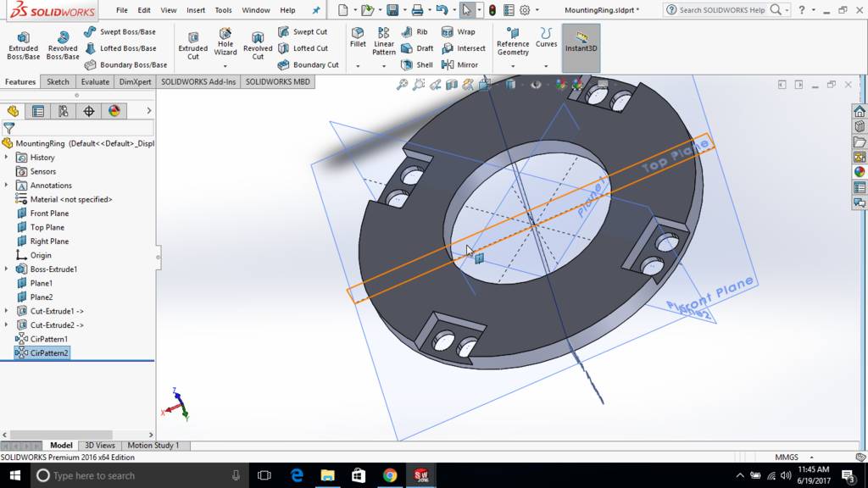Open the ConfigurationManager tab icon
Viewport: 868px width, 488px height.
pos(64,111)
